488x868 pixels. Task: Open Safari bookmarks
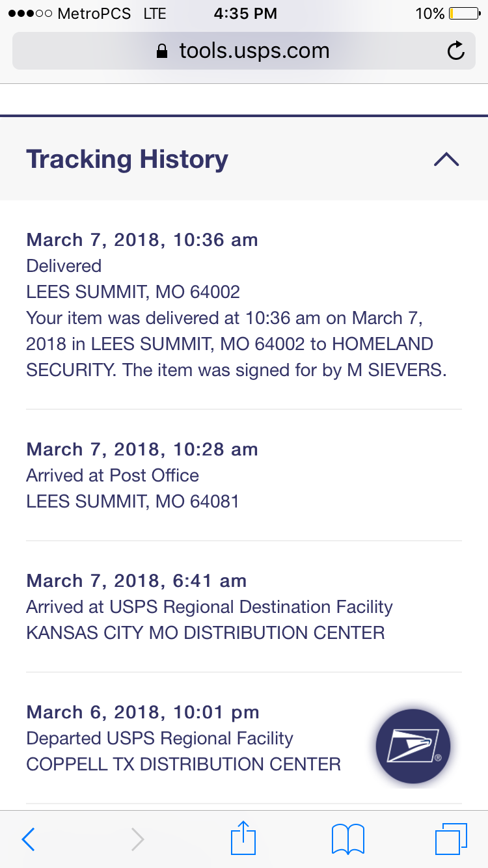[x=348, y=839]
